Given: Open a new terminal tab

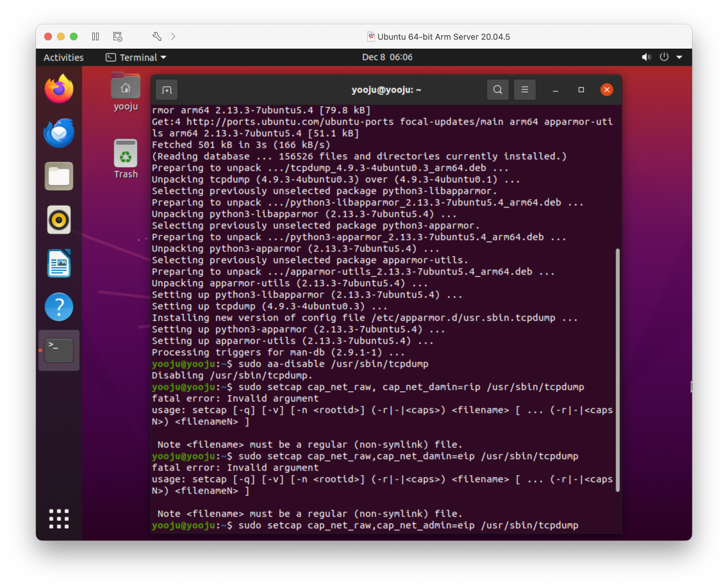Looking at the screenshot, I should (166, 90).
